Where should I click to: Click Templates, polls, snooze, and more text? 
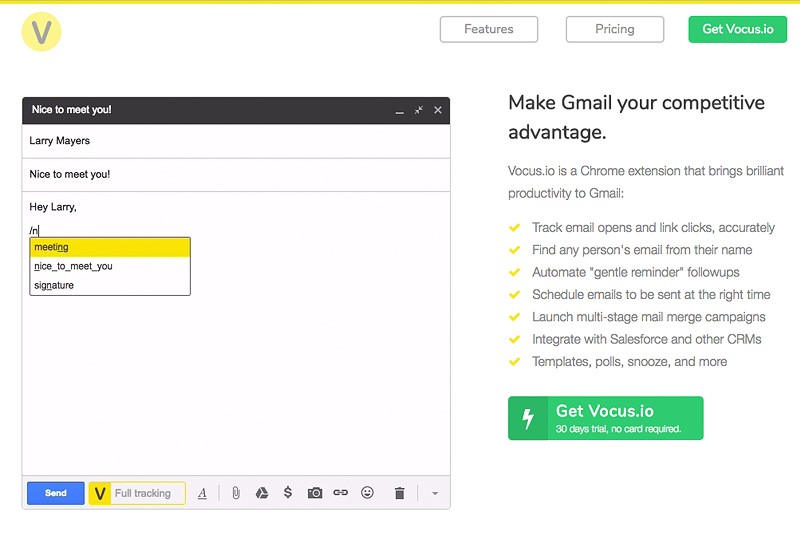pyautogui.click(x=630, y=362)
